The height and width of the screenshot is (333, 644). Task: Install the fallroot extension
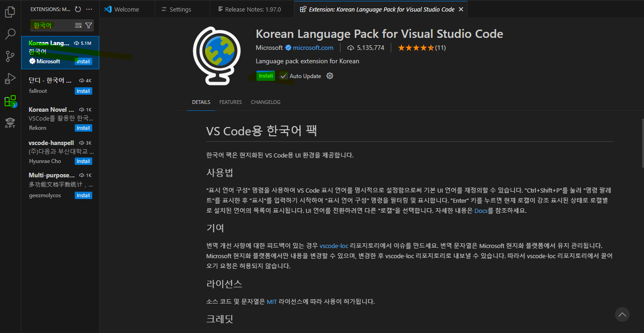[83, 91]
